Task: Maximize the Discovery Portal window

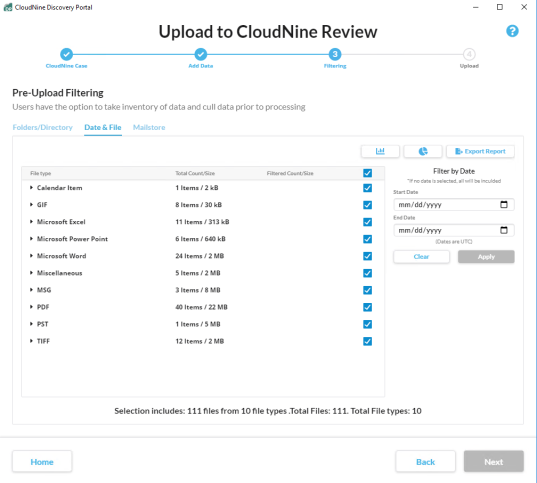Action: click(500, 7)
